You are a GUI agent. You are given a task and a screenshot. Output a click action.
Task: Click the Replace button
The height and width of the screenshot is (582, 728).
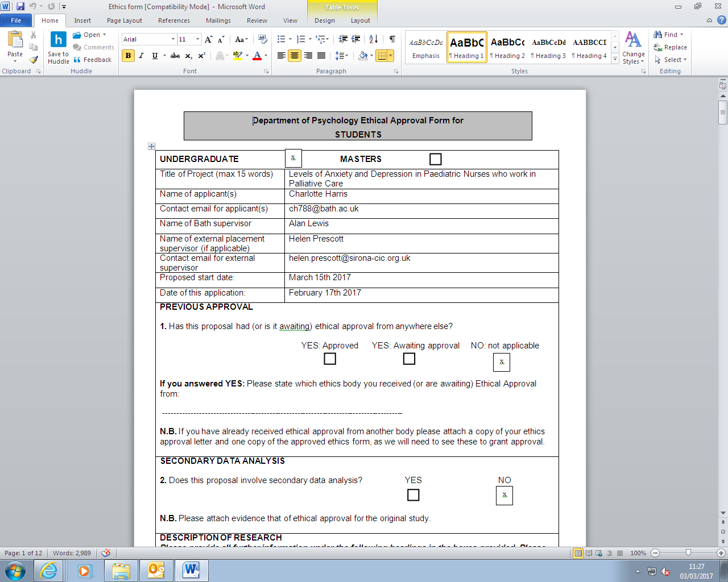pos(670,47)
